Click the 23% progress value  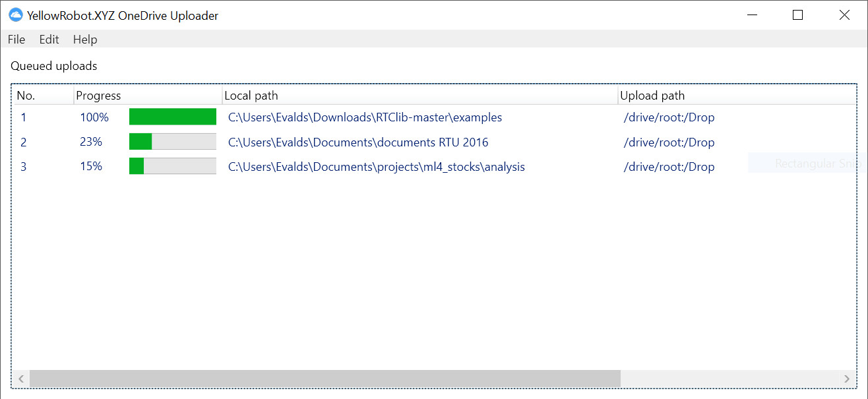click(x=91, y=142)
